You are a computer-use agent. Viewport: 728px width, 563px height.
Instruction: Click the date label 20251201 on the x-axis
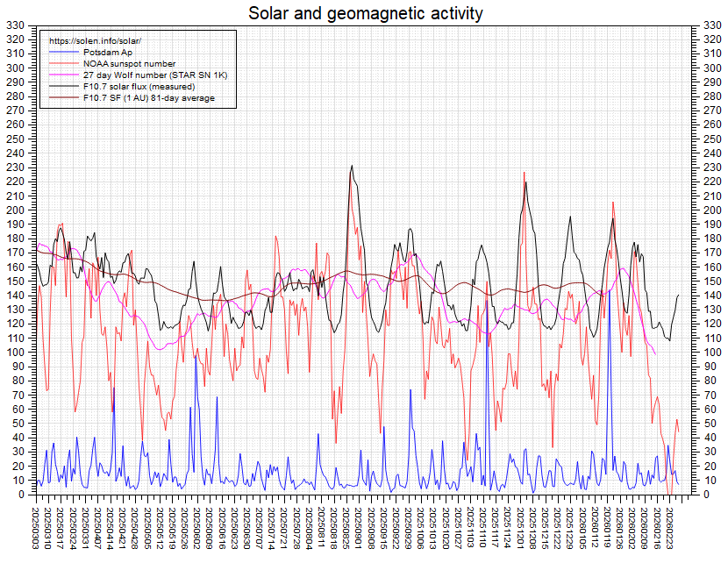(x=519, y=528)
